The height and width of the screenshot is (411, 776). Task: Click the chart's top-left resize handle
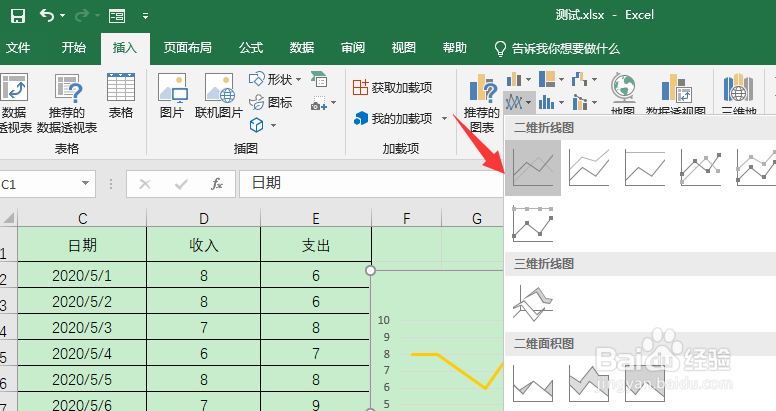(x=370, y=270)
